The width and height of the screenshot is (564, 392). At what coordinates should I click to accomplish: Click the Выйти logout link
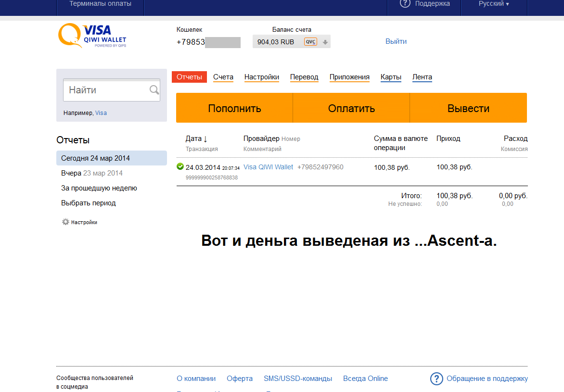point(396,41)
